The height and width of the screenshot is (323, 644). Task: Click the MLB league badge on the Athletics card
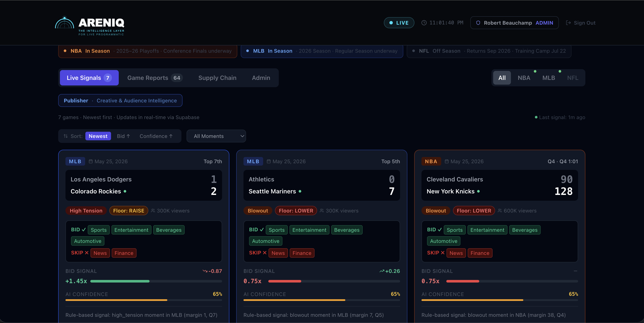pos(253,161)
